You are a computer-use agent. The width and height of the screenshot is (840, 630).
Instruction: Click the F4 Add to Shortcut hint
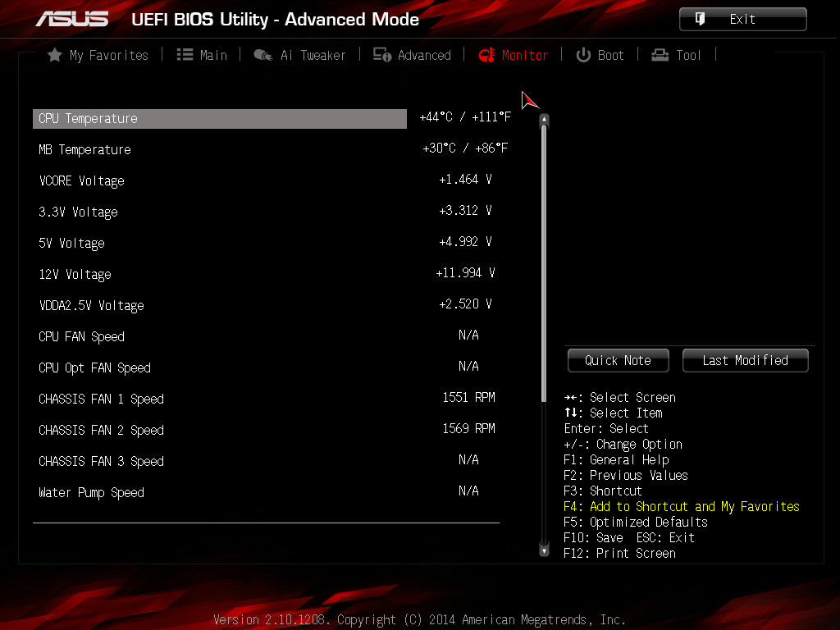682,507
